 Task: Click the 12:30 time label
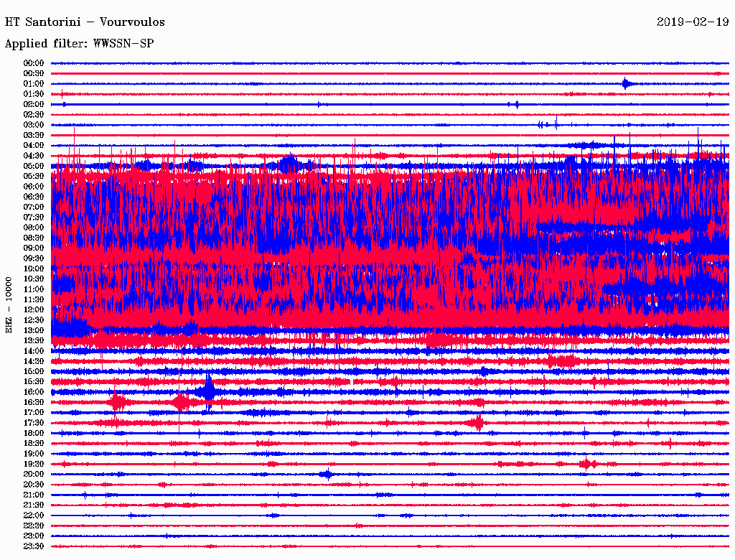[34, 320]
